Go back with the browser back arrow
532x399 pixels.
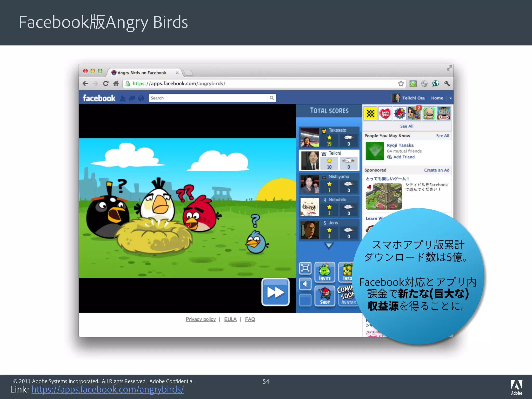coord(85,84)
